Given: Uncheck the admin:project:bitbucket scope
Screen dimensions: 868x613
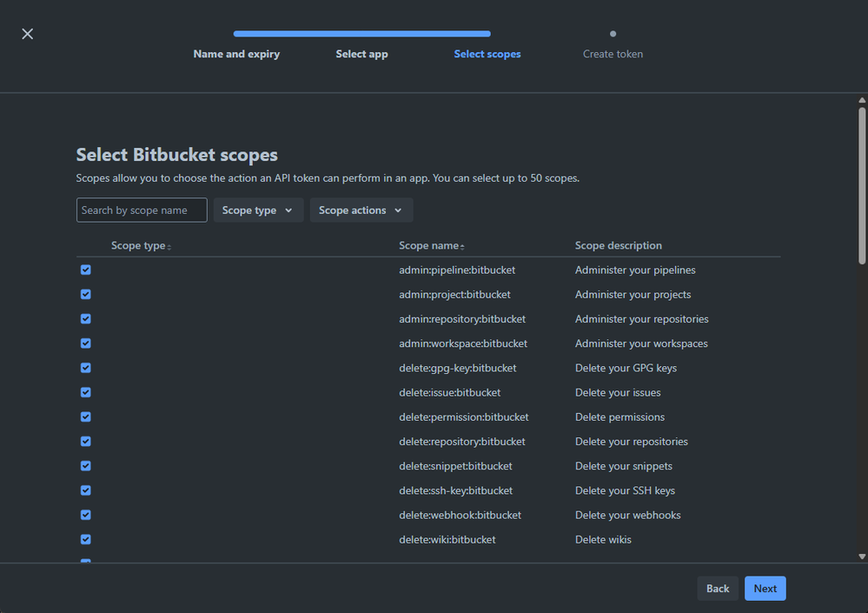Looking at the screenshot, I should click(x=86, y=294).
